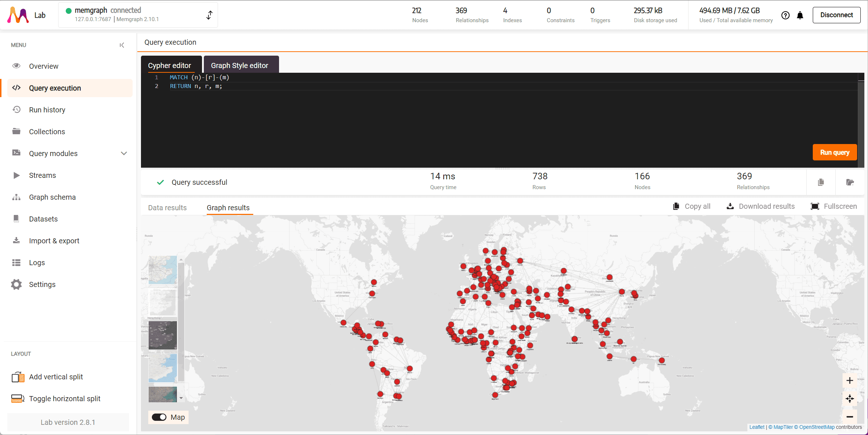
Task: Expand the Query modules submenu chevron
Action: 124,153
